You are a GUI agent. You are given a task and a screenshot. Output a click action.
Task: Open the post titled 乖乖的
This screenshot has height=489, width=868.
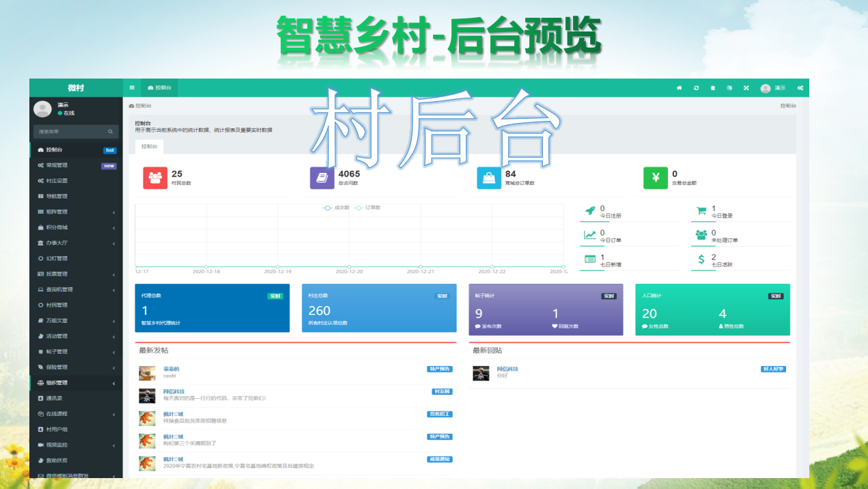click(171, 369)
